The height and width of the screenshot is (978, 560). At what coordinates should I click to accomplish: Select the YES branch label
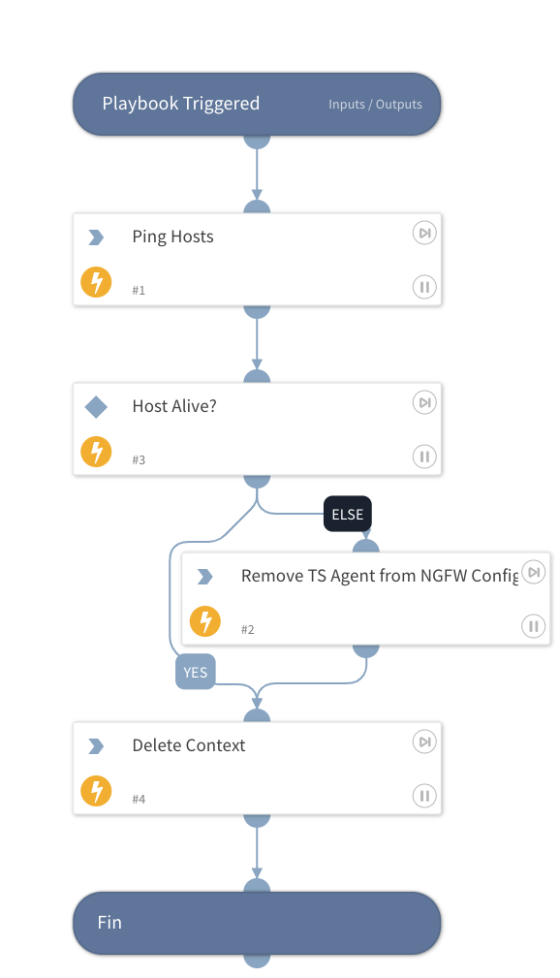point(195,672)
